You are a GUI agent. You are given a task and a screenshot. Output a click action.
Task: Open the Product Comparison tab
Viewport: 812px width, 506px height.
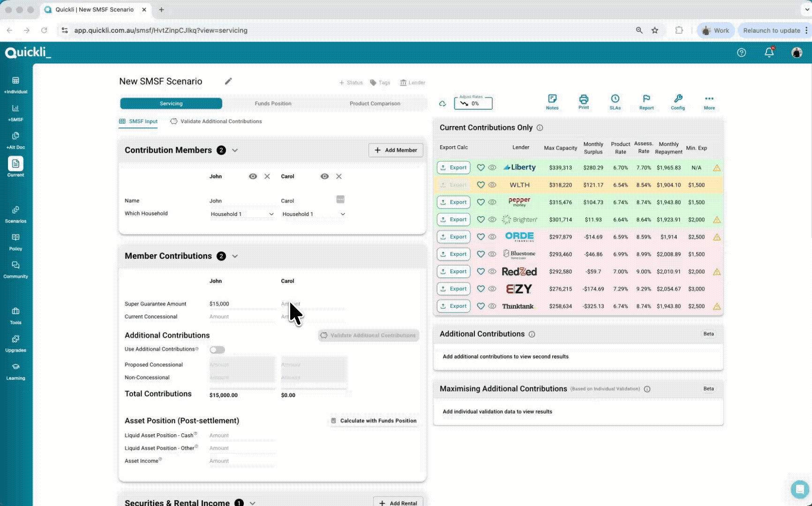point(375,104)
